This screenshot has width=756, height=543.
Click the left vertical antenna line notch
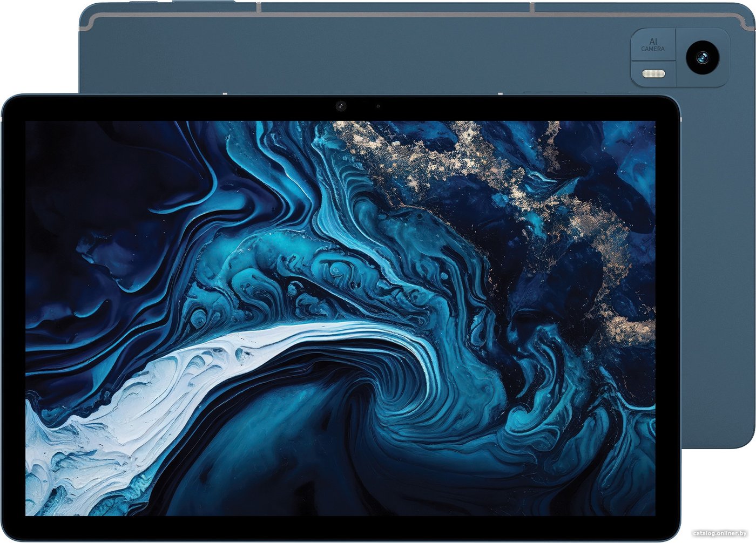pyautogui.click(x=259, y=8)
